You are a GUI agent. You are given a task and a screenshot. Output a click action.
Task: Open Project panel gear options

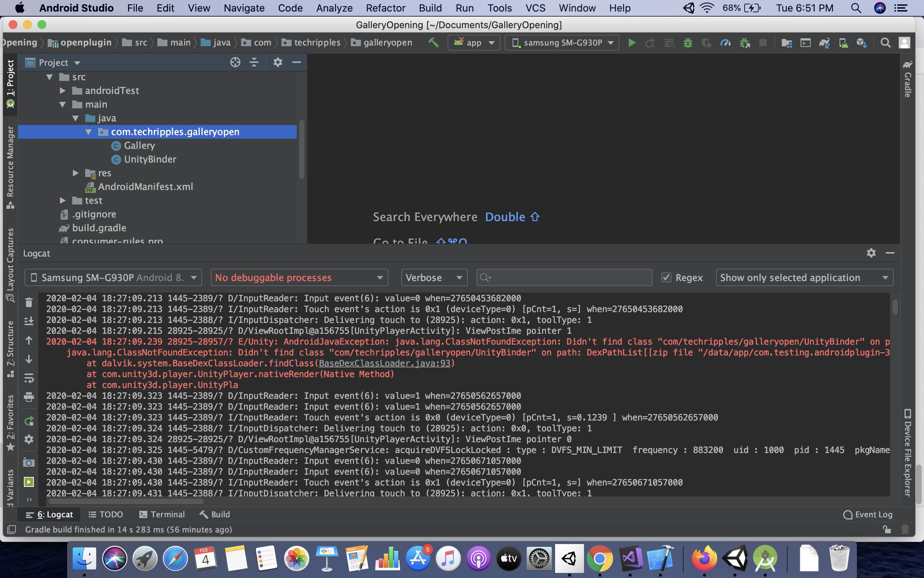click(x=278, y=62)
